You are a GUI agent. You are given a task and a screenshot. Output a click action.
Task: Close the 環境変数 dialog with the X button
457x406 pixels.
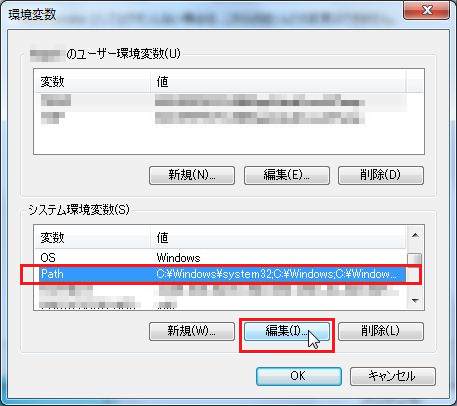427,10
